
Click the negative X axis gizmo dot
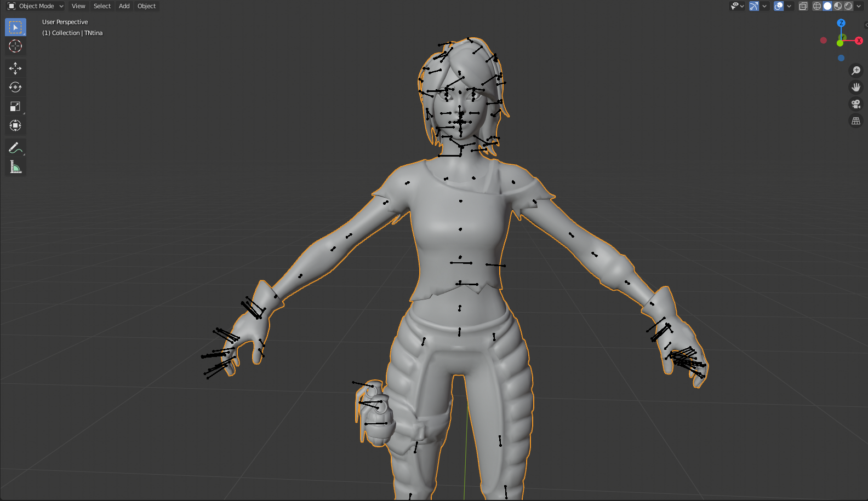[823, 41]
